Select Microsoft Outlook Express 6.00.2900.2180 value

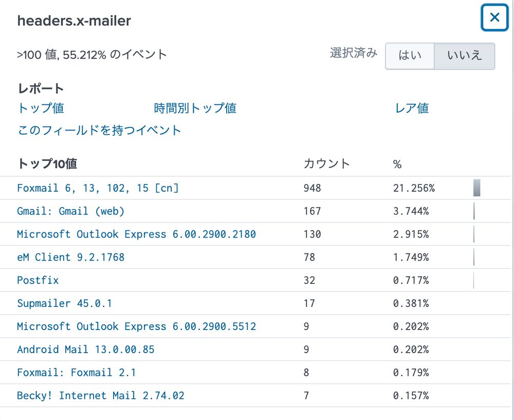pos(136,234)
